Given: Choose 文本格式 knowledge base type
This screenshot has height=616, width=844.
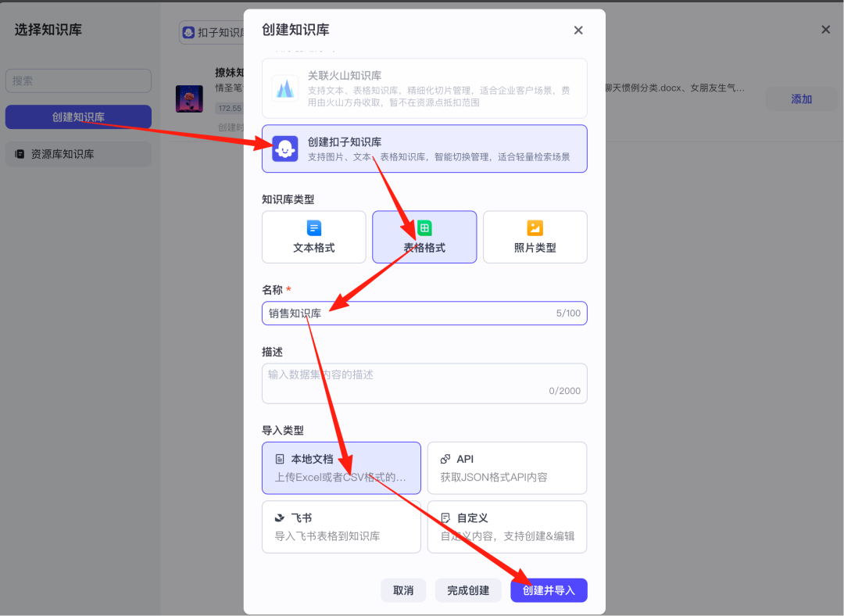Looking at the screenshot, I should pos(314,237).
